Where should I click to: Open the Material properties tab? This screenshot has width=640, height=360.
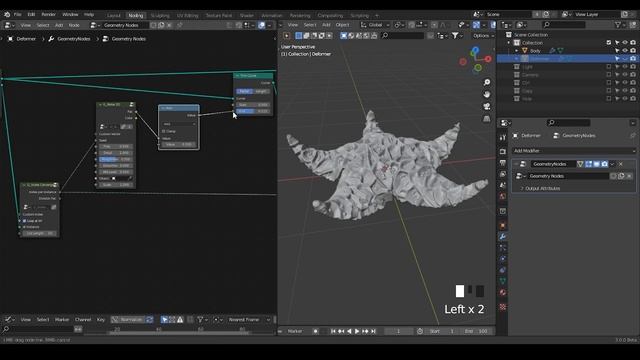(x=503, y=292)
